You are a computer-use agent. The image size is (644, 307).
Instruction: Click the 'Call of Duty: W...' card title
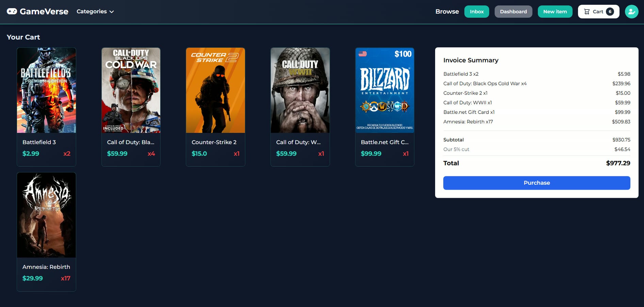[298, 142]
